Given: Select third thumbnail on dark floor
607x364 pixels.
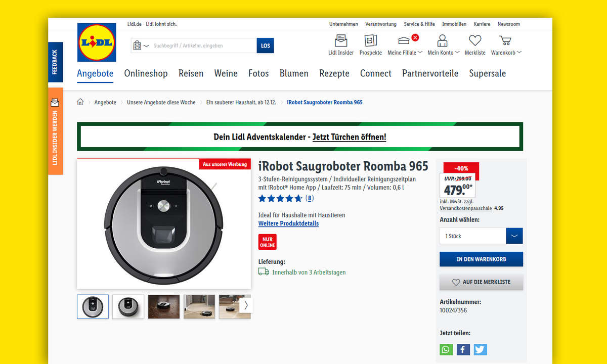Looking at the screenshot, I should pyautogui.click(x=164, y=307).
